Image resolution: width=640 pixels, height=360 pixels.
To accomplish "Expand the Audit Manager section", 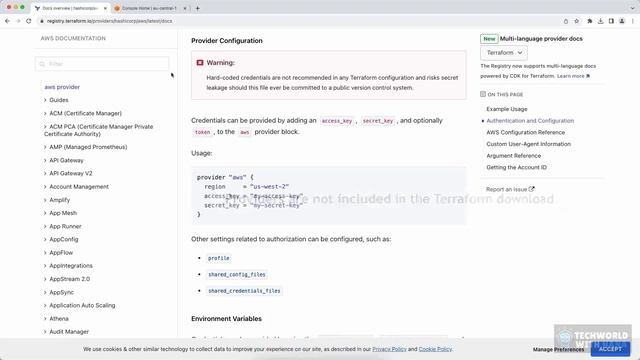I will point(66,332).
